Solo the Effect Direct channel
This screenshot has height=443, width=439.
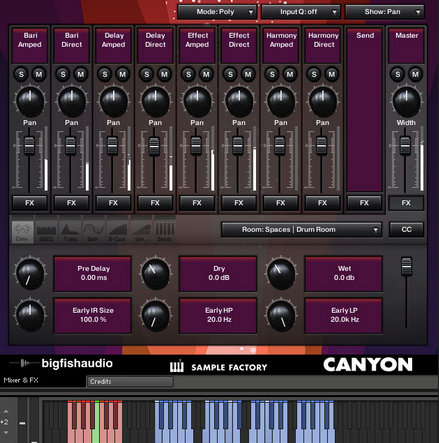click(x=230, y=74)
